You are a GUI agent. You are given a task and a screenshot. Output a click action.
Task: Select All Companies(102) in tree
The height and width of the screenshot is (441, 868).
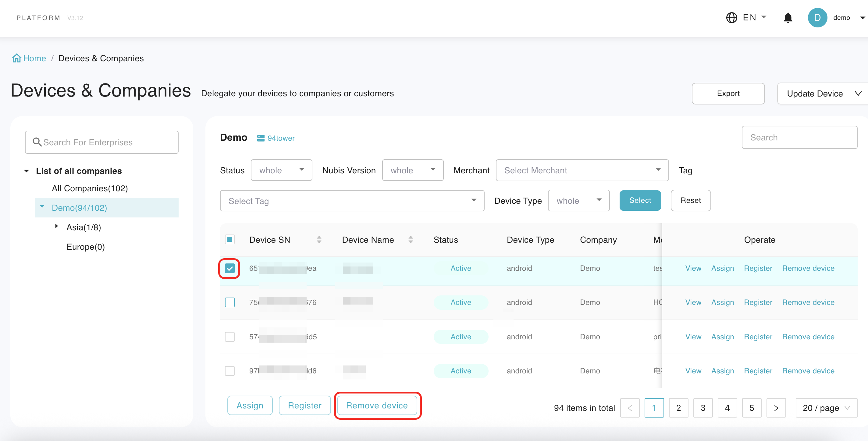pos(90,188)
